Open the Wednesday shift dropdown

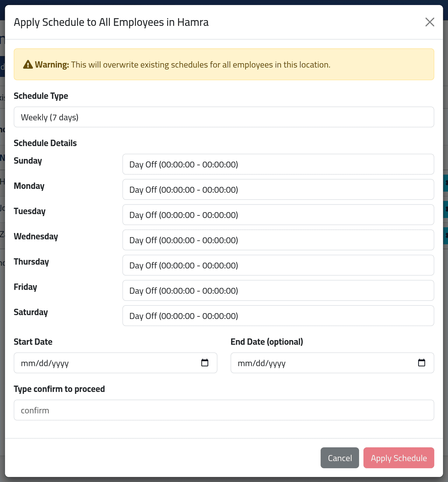tap(278, 240)
